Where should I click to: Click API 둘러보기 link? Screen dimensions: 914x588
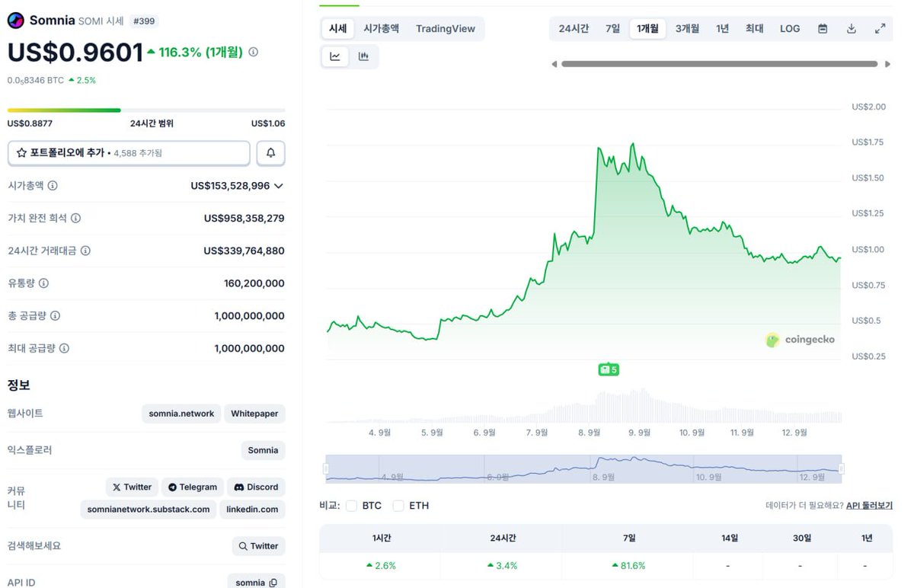[869, 506]
